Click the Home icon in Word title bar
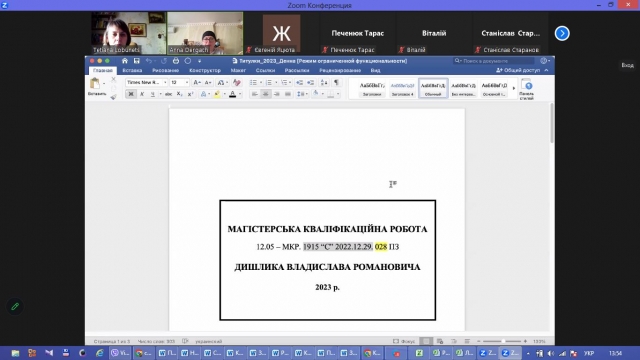Viewport: 640px width, 360px height. coord(124,61)
